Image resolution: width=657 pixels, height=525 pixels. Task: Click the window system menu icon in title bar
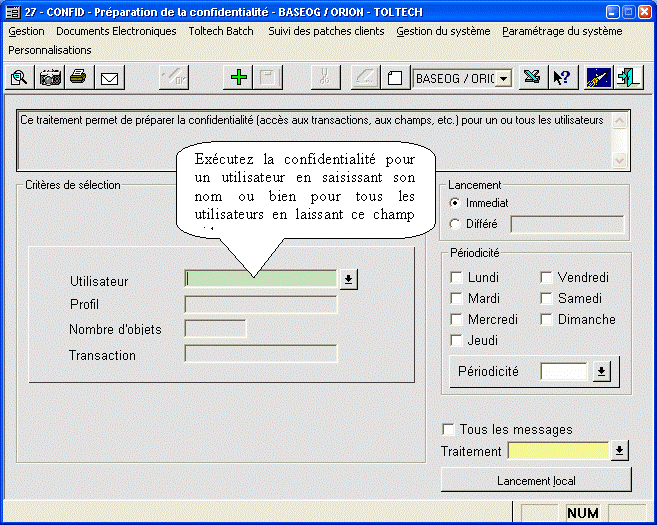[x=13, y=12]
